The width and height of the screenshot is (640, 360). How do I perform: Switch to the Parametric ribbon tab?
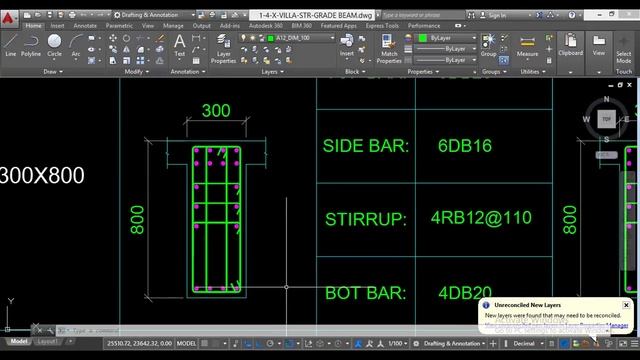[119, 26]
